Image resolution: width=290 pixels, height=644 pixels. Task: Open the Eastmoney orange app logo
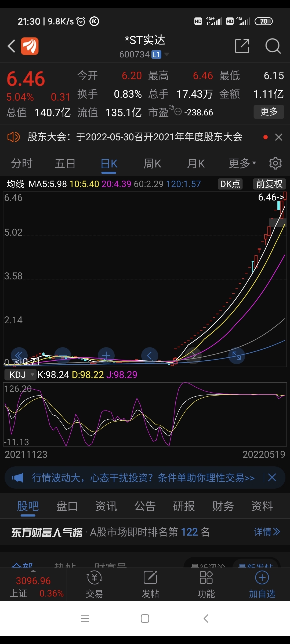(x=30, y=46)
